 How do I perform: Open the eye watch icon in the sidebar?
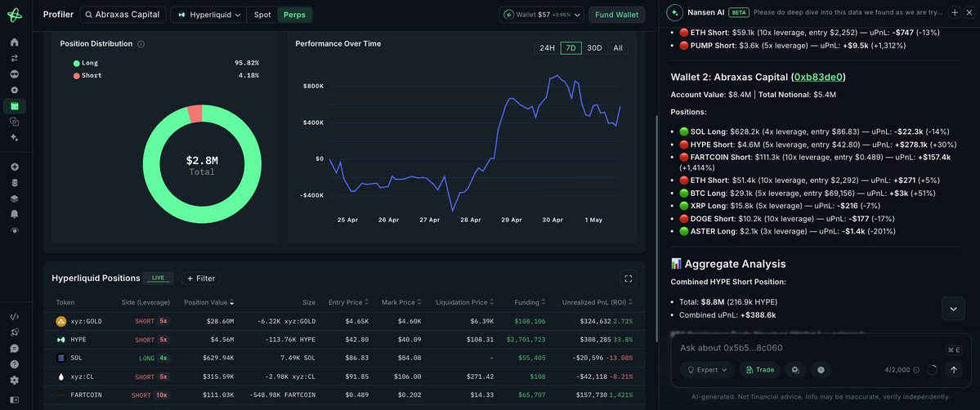click(15, 230)
